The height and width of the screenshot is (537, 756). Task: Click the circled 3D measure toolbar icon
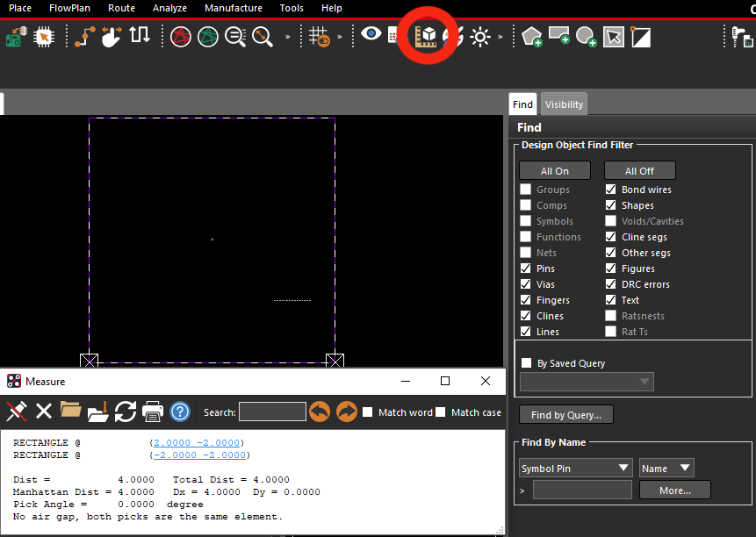click(x=426, y=36)
